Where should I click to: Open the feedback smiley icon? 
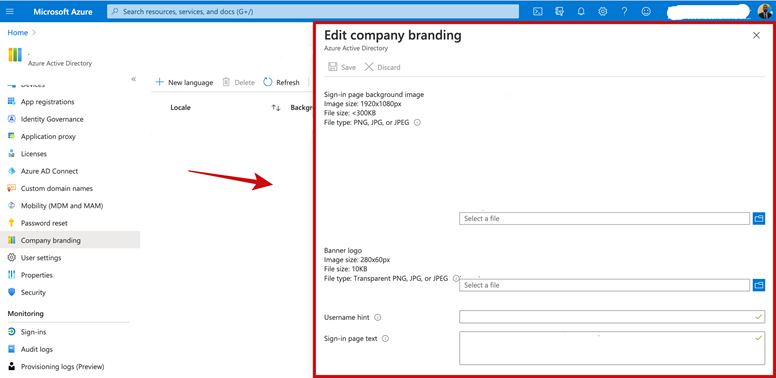tap(646, 11)
